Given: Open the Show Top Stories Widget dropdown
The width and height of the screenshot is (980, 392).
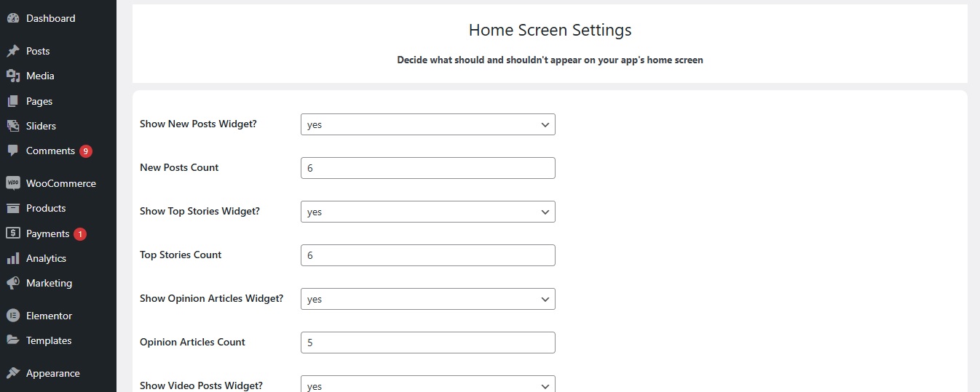Looking at the screenshot, I should point(428,212).
